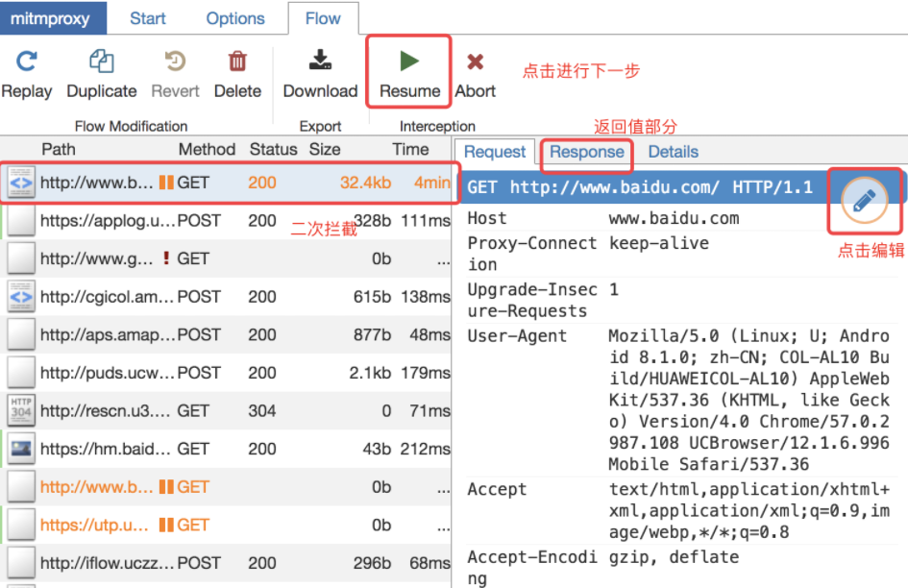Delete the selected flow via trash icon
The height and width of the screenshot is (588, 908).
(237, 60)
